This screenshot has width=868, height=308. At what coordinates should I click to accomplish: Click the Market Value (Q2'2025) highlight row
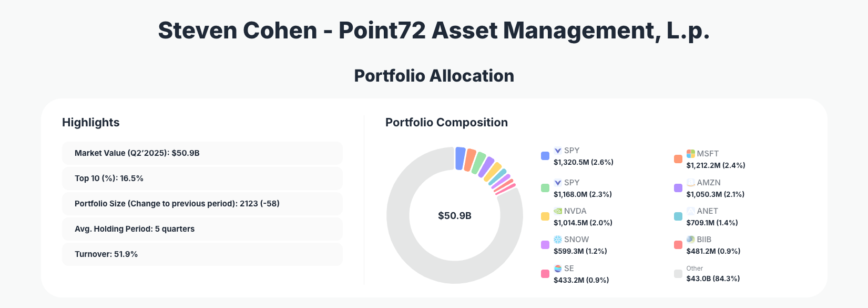202,153
